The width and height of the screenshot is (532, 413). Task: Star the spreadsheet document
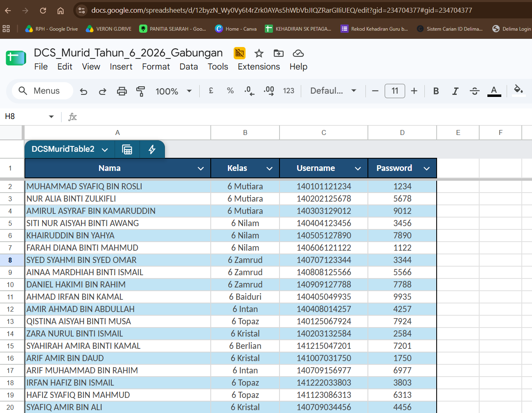point(259,53)
